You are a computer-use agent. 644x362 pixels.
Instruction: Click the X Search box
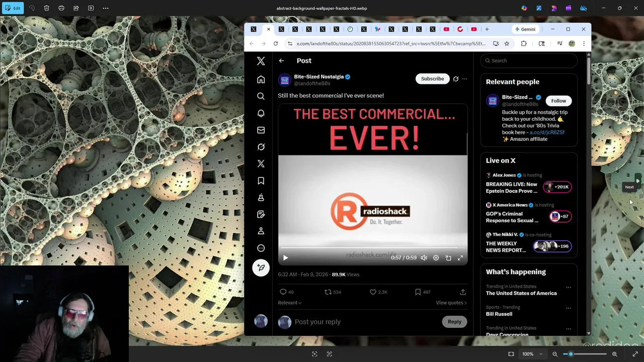coord(529,60)
